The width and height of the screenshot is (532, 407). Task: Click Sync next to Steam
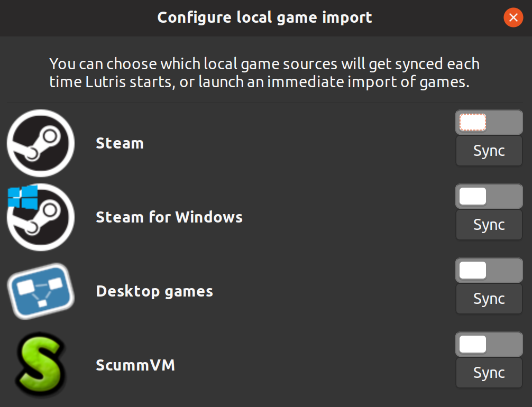pos(488,151)
